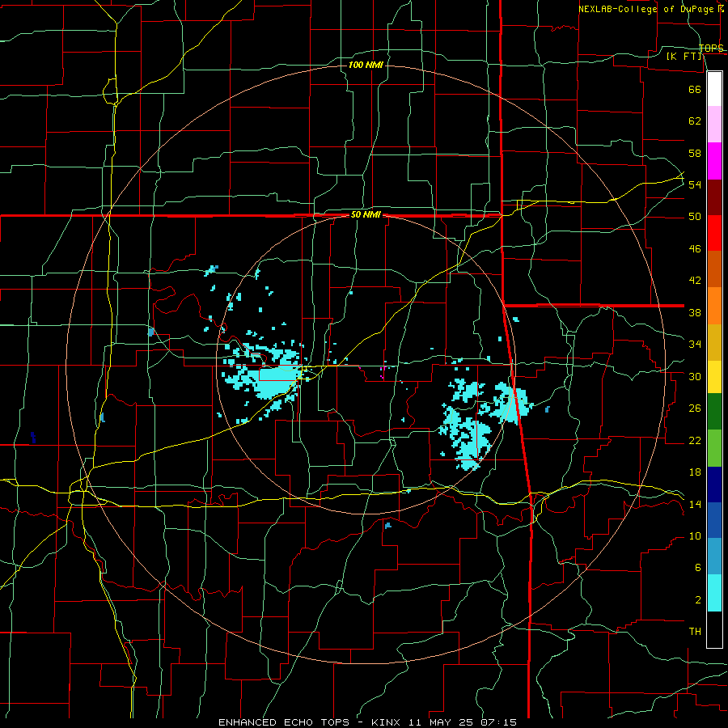Viewport: 728px width, 728px height.
Task: Click the medium blue legend swatch
Action: point(714,520)
